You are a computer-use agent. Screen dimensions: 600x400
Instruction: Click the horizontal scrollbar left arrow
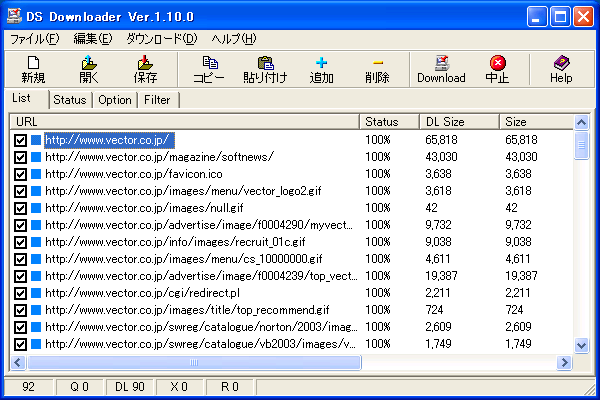coord(18,362)
